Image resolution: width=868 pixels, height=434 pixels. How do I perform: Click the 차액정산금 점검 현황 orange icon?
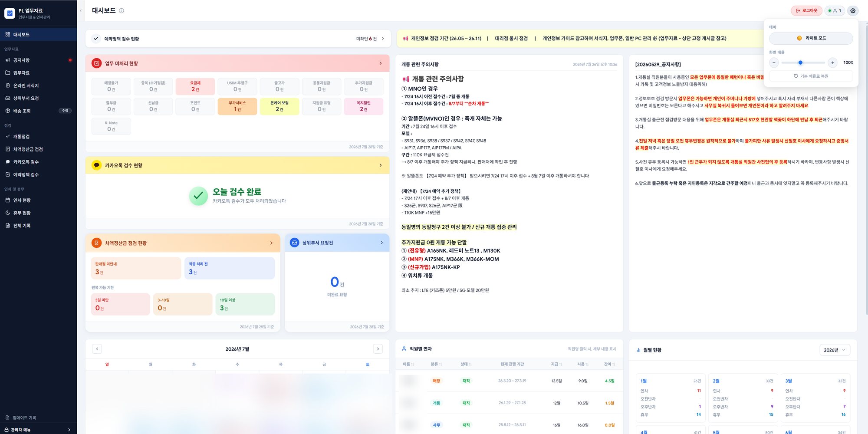click(97, 243)
